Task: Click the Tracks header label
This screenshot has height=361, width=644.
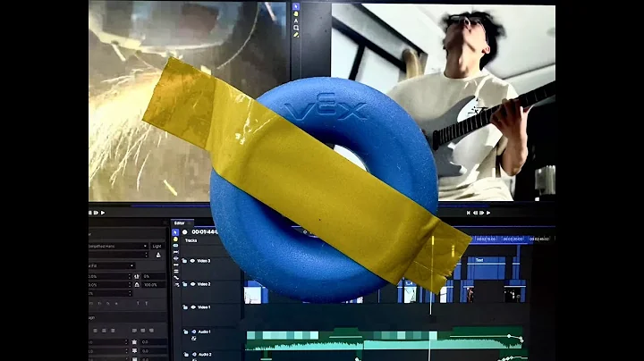Action: point(191,240)
